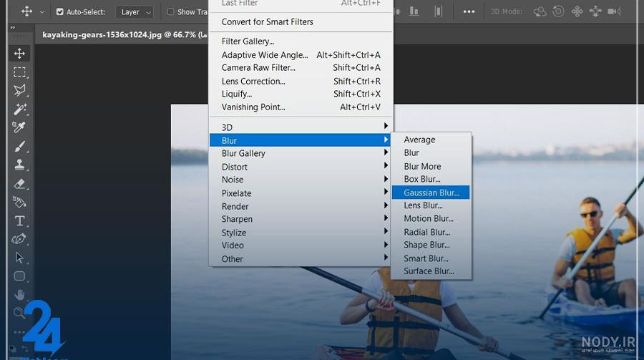Choose Surface Blur option
The image size is (644, 360).
431,271
